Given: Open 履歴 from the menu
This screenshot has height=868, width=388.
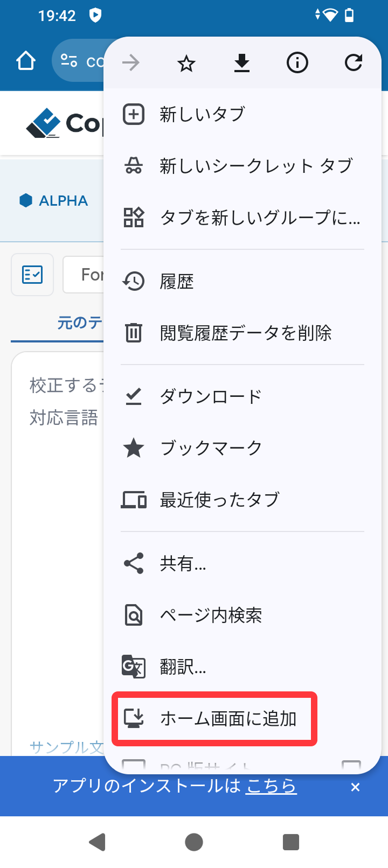Looking at the screenshot, I should coord(177,281).
